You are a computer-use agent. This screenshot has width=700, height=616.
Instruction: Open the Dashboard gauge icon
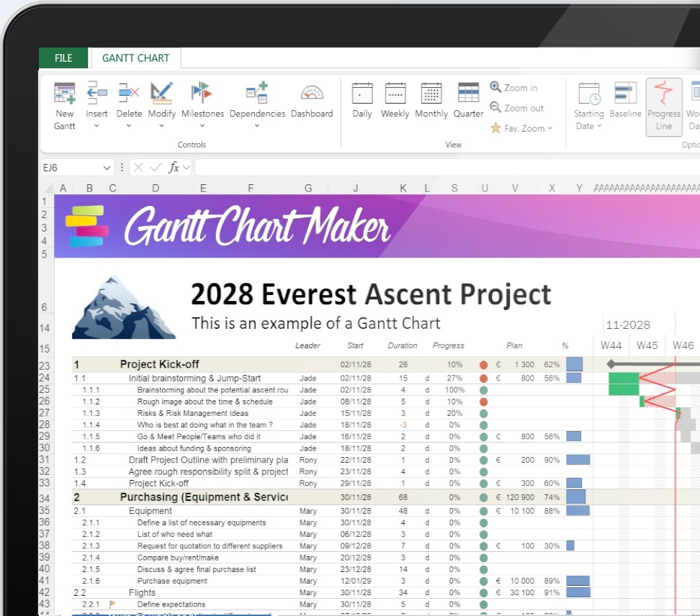pyautogui.click(x=312, y=93)
